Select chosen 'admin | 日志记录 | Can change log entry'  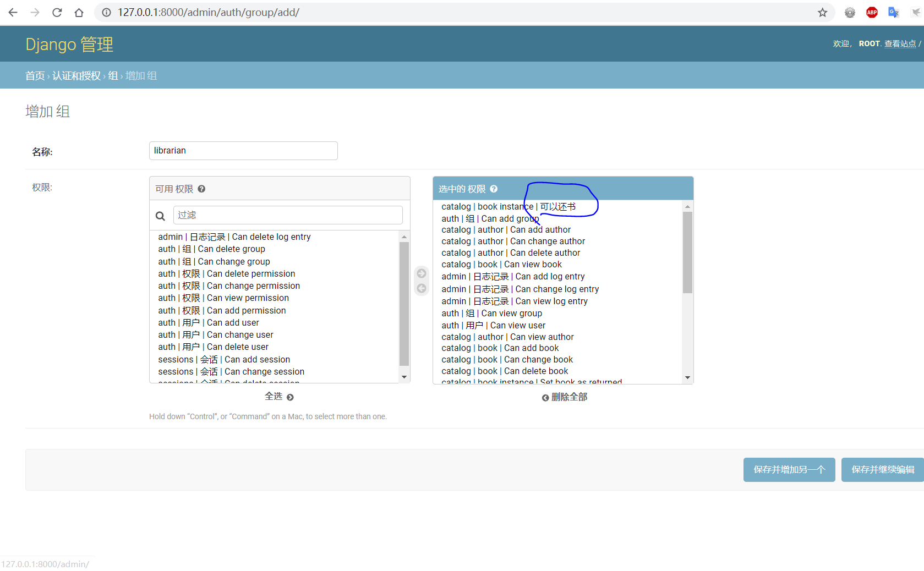pos(557,289)
